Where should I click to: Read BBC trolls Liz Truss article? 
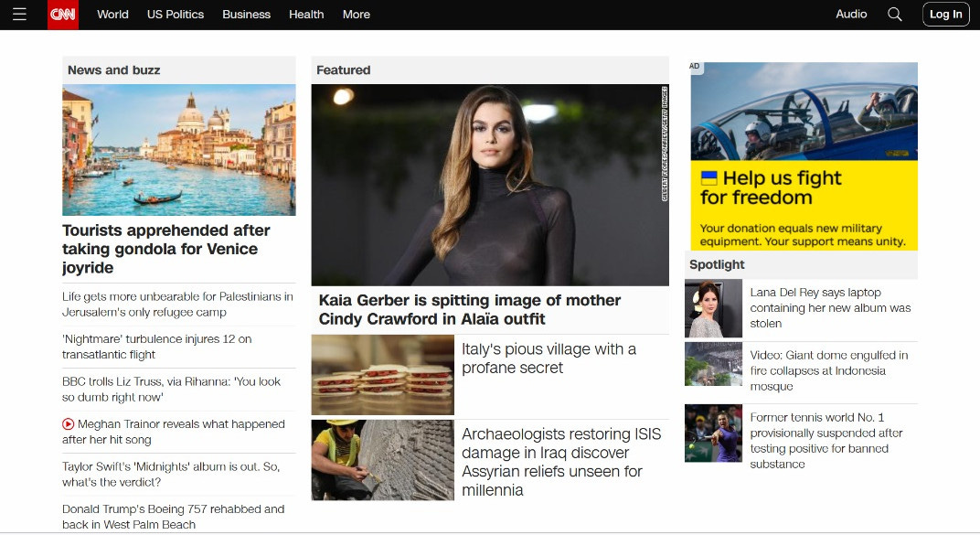[x=171, y=390]
